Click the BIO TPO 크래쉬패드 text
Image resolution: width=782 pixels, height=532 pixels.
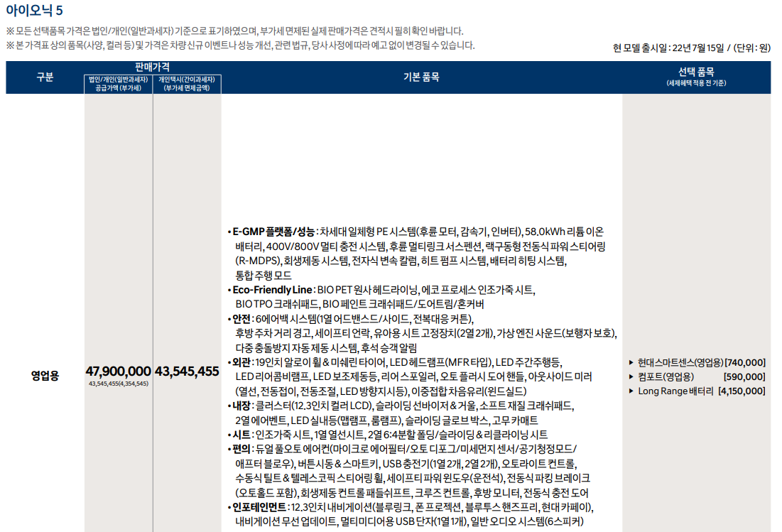coord(276,304)
